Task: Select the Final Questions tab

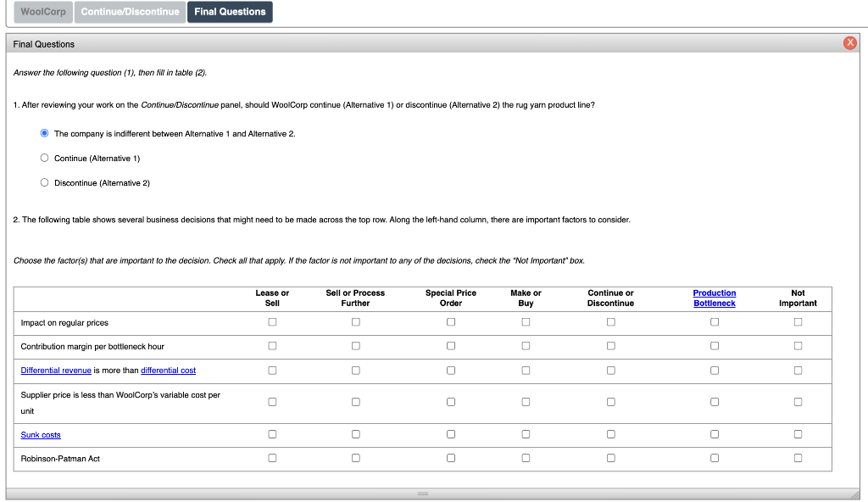Action: pos(230,12)
